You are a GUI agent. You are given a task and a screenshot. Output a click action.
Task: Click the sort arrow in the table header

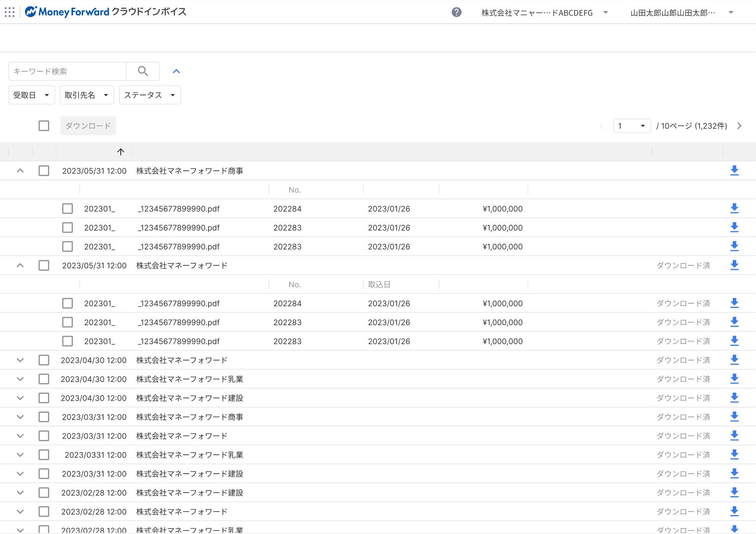pyautogui.click(x=121, y=152)
